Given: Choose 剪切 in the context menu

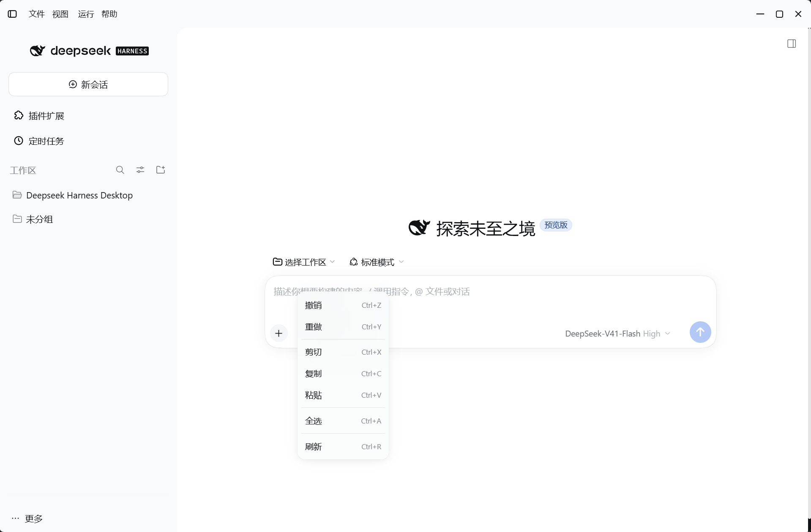Looking at the screenshot, I should (343, 352).
